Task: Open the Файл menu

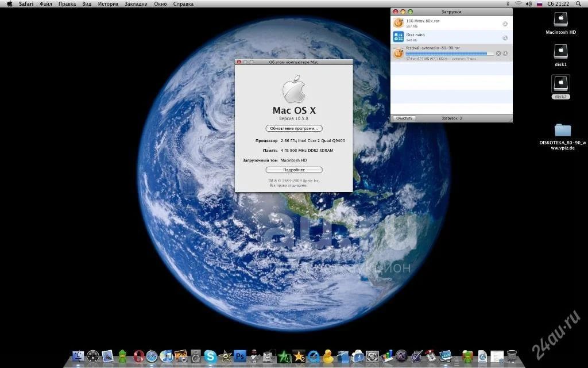Action: 46,4
